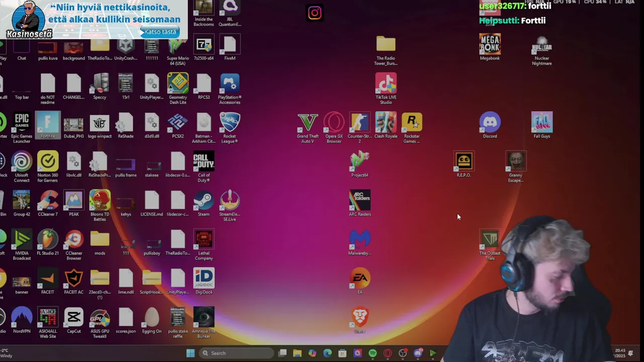Open NordVPN desktop icon

[x=22, y=320]
